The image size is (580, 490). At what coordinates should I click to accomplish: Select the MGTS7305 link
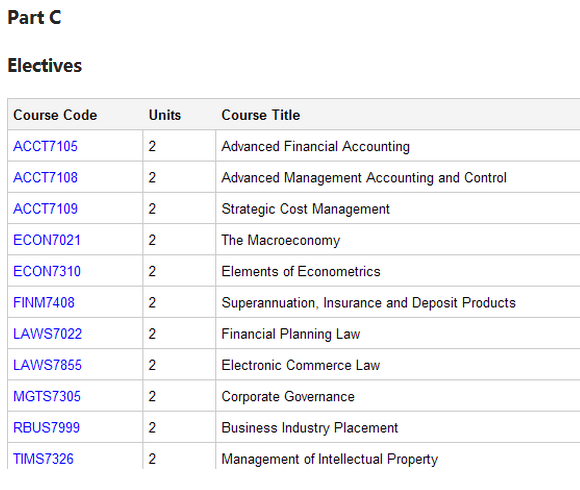(x=47, y=396)
